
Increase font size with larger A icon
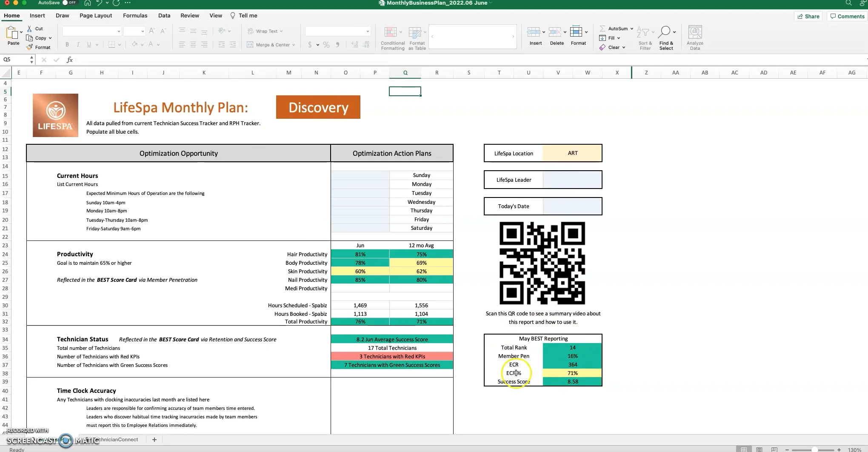[152, 31]
